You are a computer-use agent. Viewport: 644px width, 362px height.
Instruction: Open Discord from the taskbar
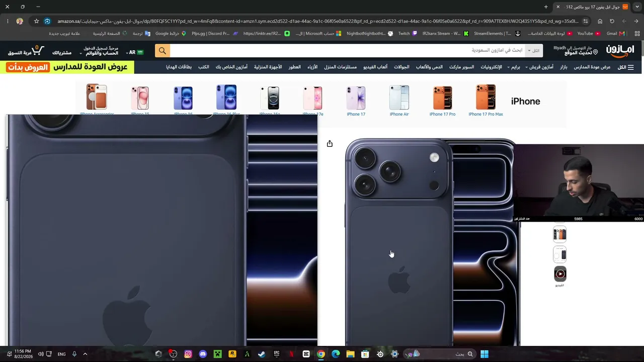203,354
